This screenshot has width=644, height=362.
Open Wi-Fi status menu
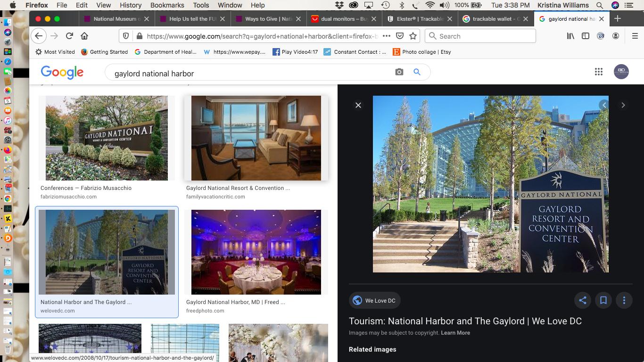[x=429, y=5]
